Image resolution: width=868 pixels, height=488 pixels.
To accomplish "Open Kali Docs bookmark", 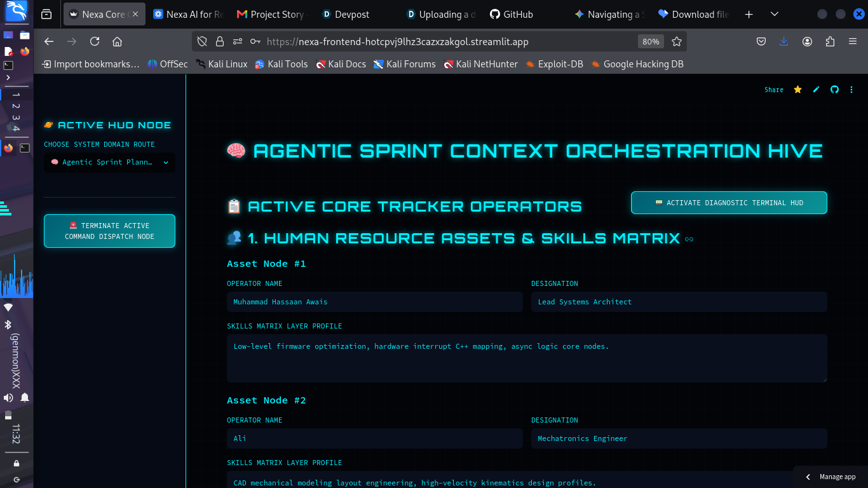I will pos(341,64).
